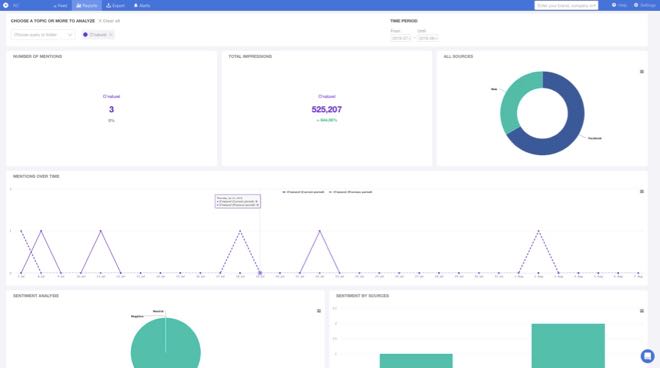Open the Sentiment By Sources chart menu

coord(642,311)
